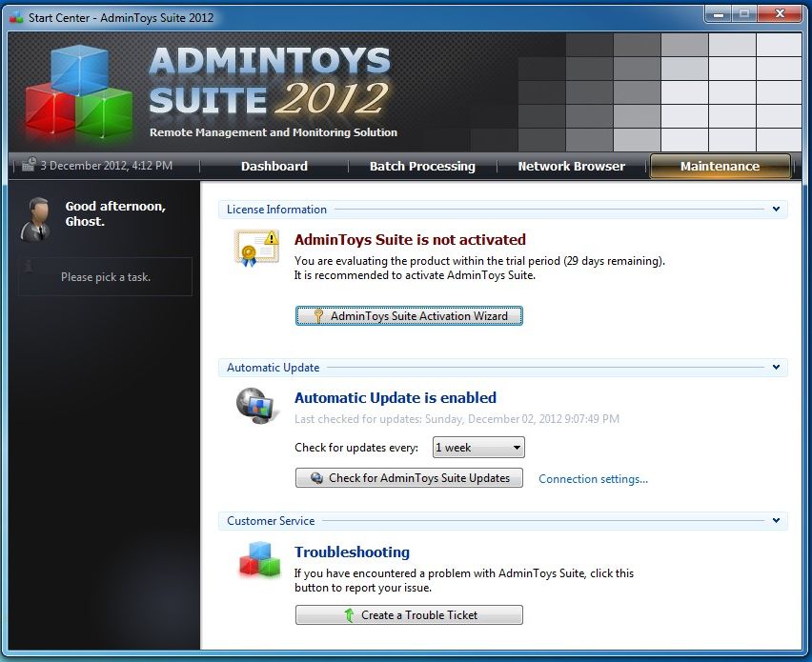The height and width of the screenshot is (662, 812).
Task: Click the 'Troubleshooting' heading
Action: (352, 552)
